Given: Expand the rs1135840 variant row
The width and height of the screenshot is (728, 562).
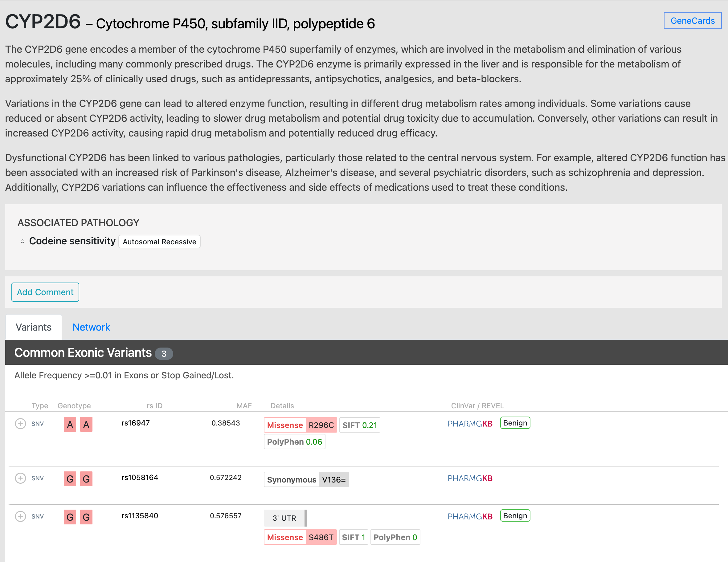Looking at the screenshot, I should (20, 516).
